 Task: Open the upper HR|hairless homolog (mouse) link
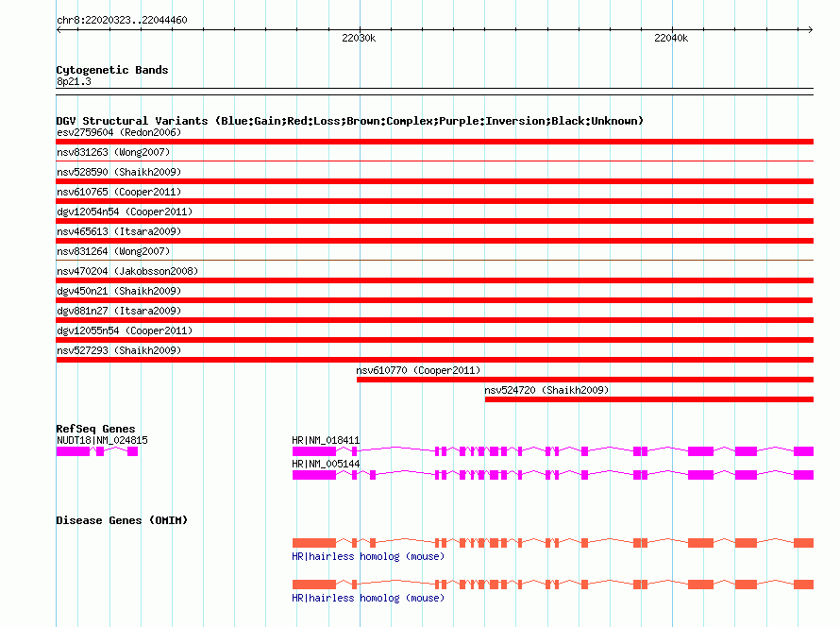[368, 557]
